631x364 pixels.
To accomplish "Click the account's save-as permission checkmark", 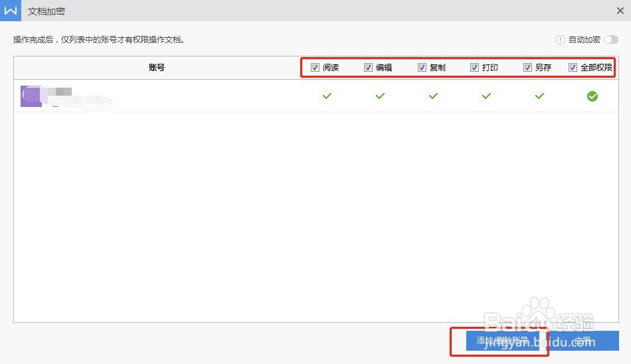I will coord(539,96).
